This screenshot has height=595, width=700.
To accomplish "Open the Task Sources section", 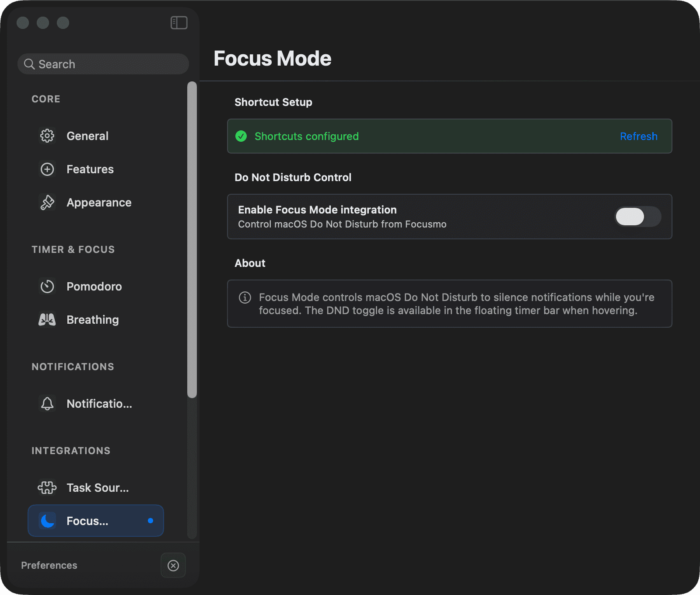I will pos(96,487).
